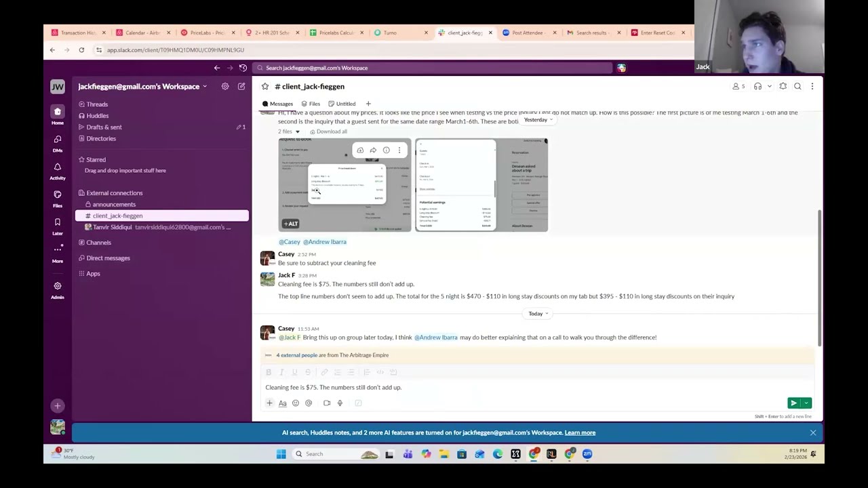View info for the first image attachment
Viewport: 868px width, 488px height.
tap(386, 150)
